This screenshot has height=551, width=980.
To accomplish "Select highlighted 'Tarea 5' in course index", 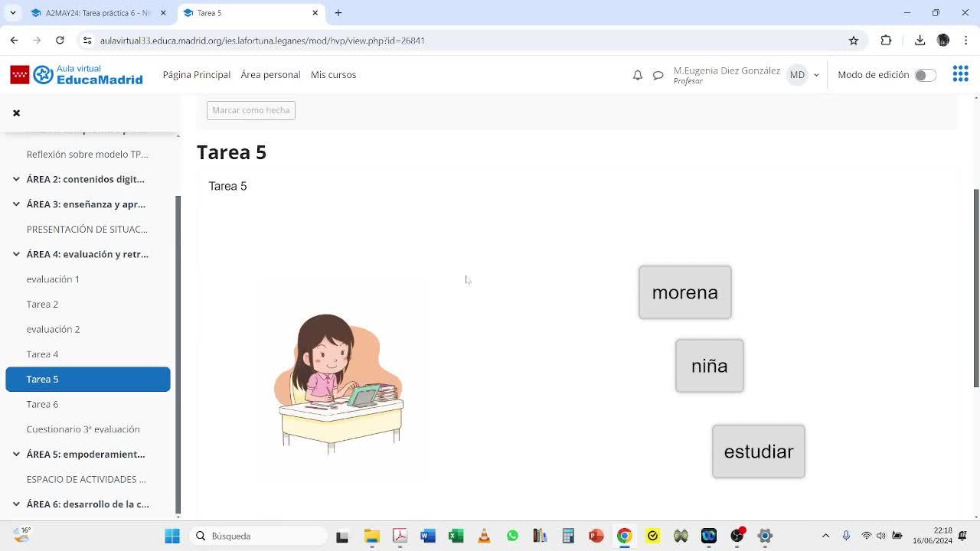I will point(88,379).
